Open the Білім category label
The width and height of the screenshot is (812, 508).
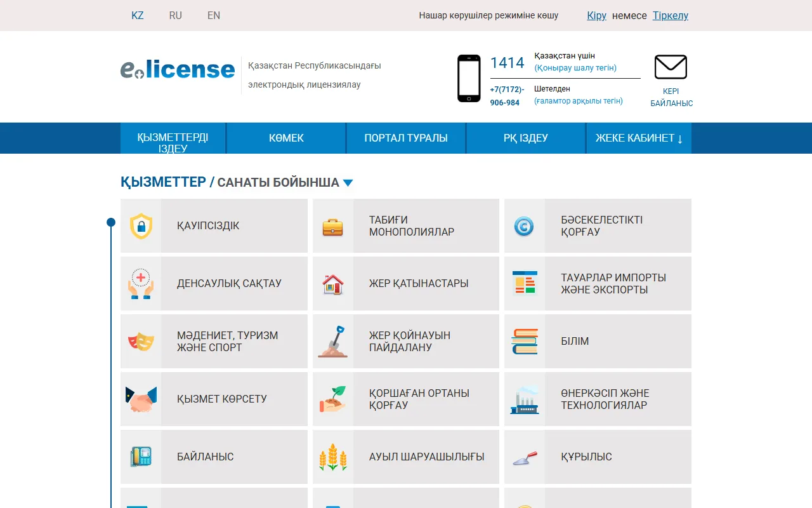coord(575,341)
